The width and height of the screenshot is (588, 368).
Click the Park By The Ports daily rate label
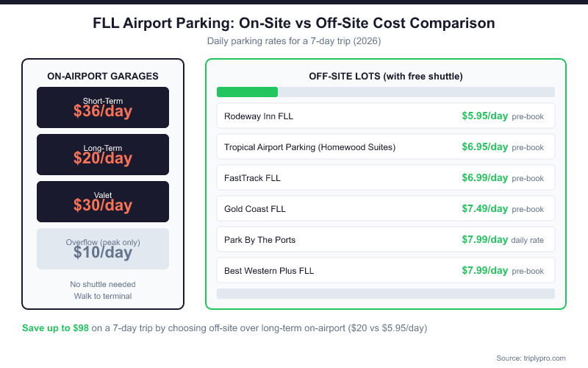pos(528,241)
